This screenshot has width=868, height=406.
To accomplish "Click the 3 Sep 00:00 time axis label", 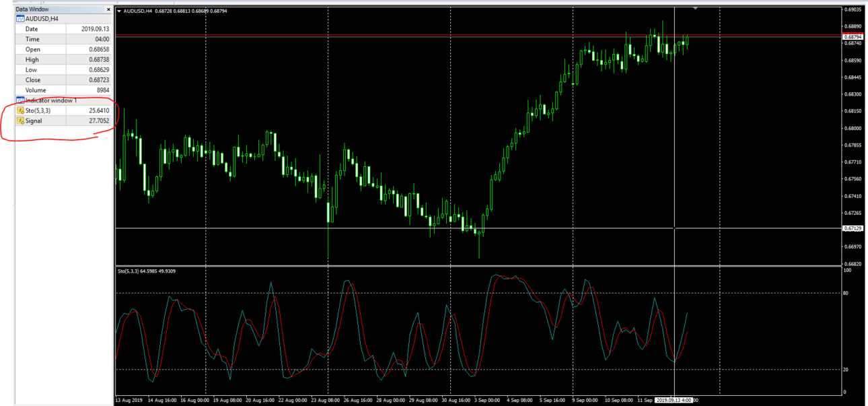I will point(487,400).
